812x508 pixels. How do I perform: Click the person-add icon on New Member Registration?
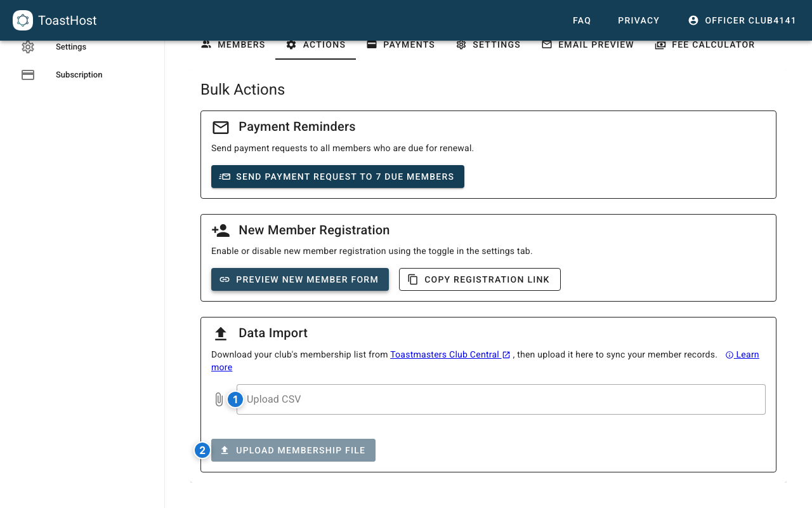tap(221, 230)
